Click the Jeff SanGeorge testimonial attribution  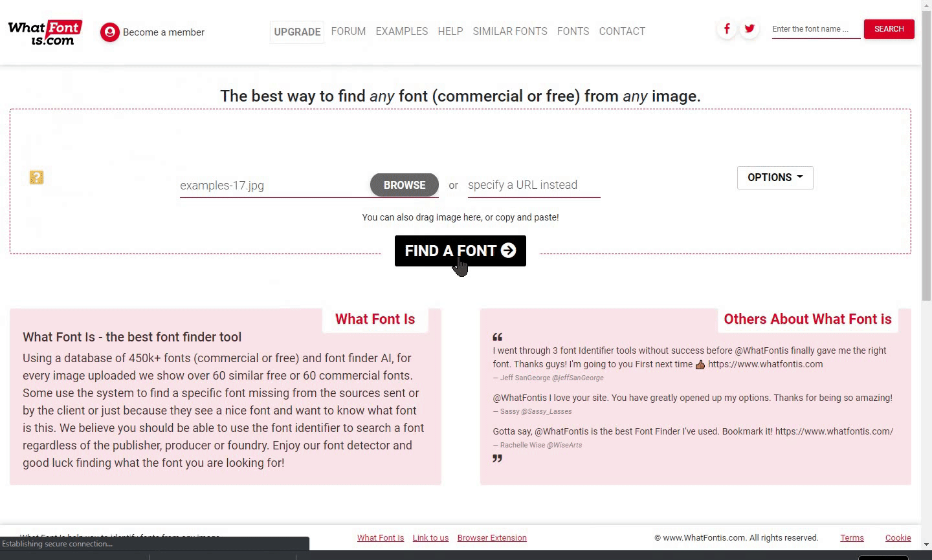tap(548, 378)
